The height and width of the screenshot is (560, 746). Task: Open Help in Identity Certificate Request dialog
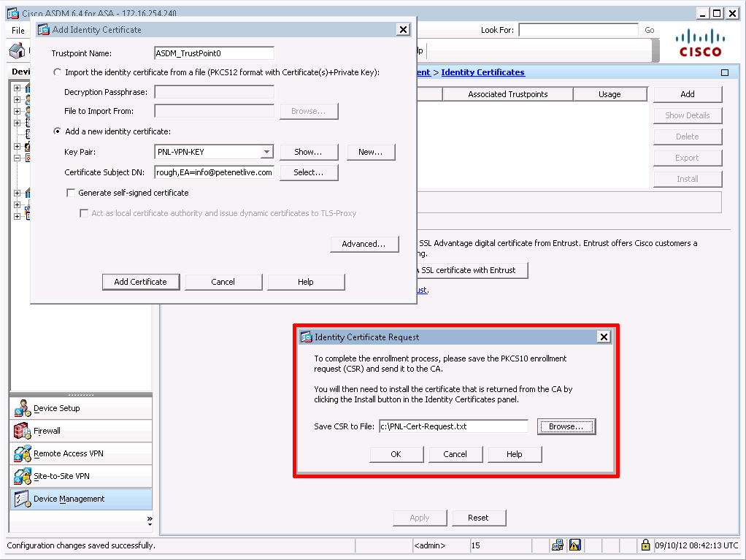[515, 454]
